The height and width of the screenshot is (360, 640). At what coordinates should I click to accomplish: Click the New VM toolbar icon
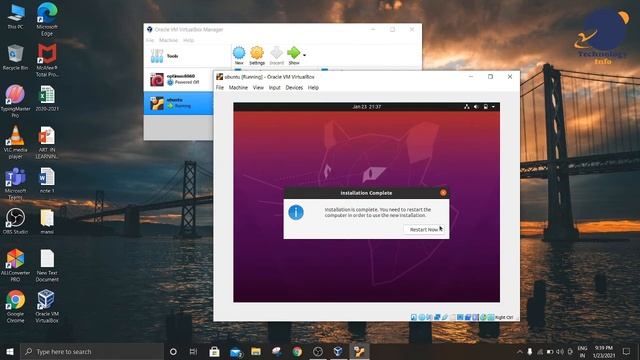click(239, 56)
